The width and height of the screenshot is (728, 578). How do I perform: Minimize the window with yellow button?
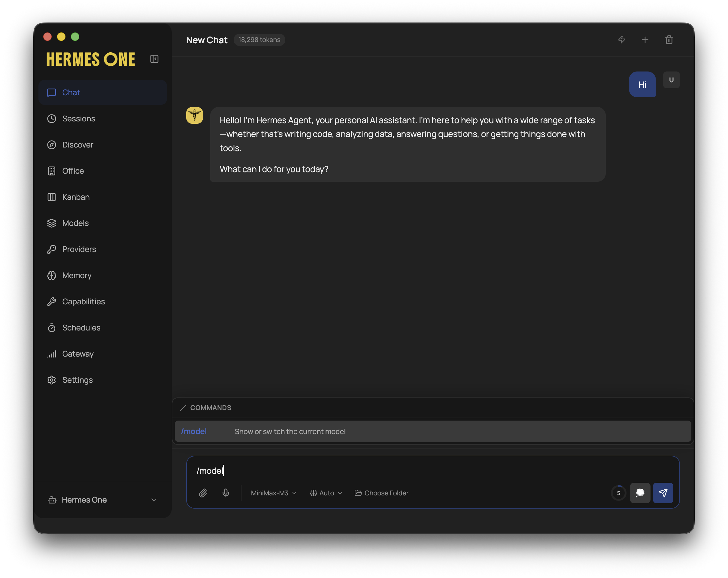coord(61,36)
